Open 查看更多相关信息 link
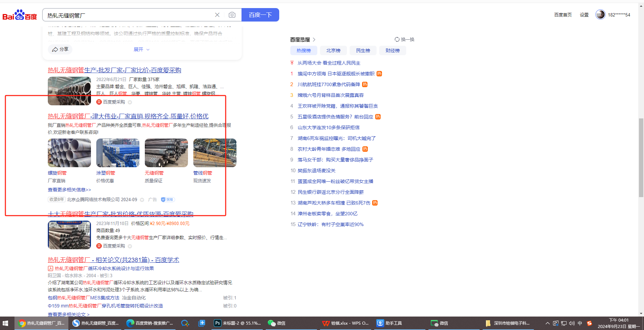The image size is (644, 330). (x=69, y=190)
